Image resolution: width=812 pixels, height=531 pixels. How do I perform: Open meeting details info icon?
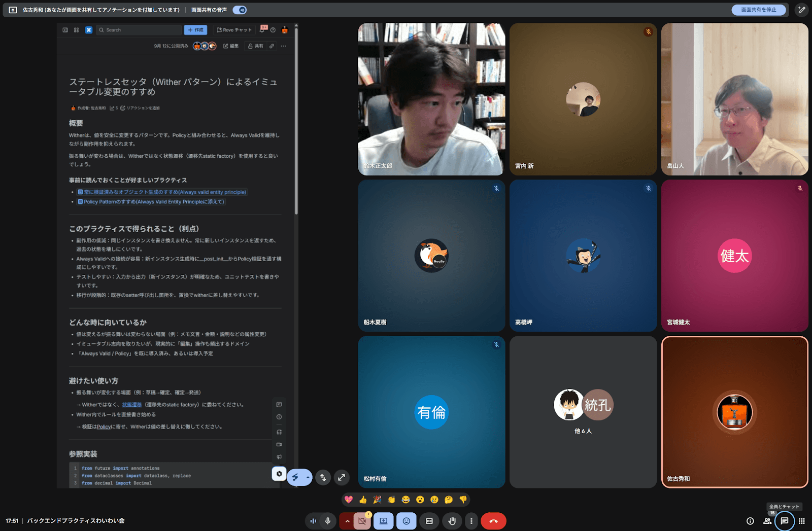tap(750, 521)
